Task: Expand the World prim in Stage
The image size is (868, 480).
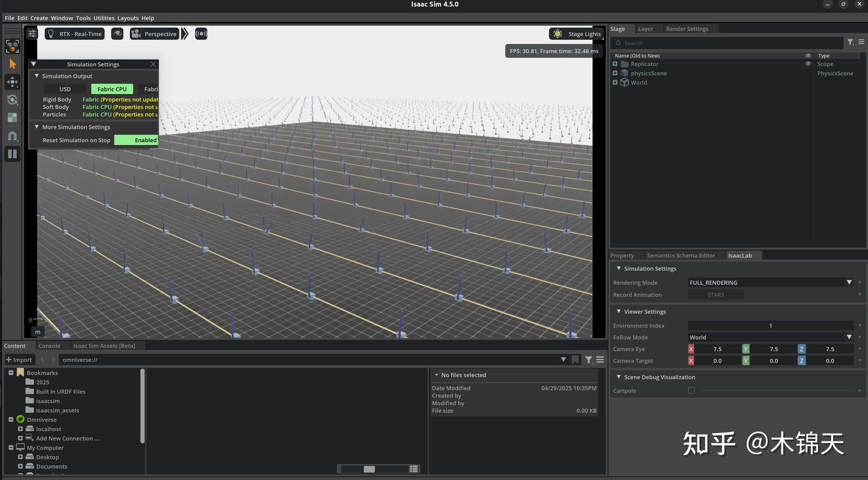Action: click(615, 83)
